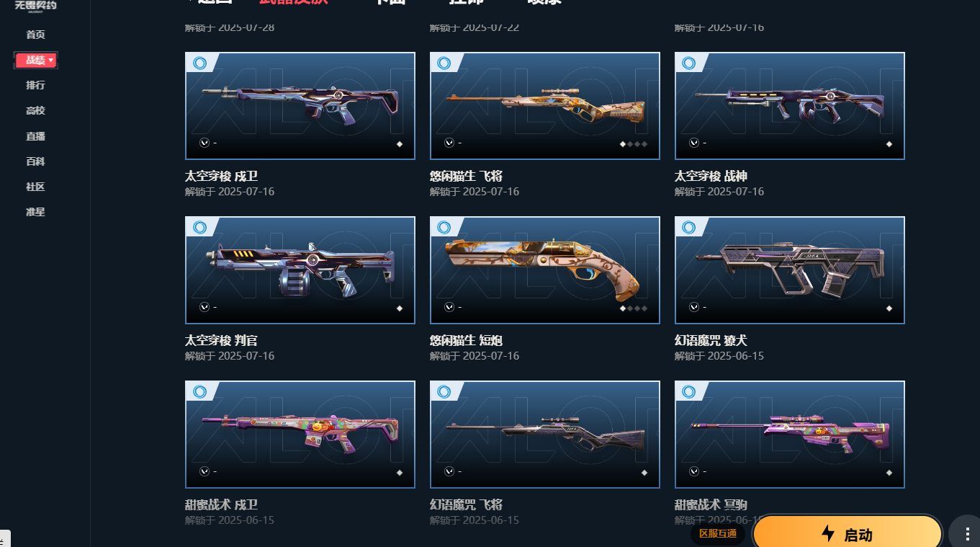Click the currency icon on 悠闲猫生 飞将 card
980x547 pixels.
click(449, 143)
